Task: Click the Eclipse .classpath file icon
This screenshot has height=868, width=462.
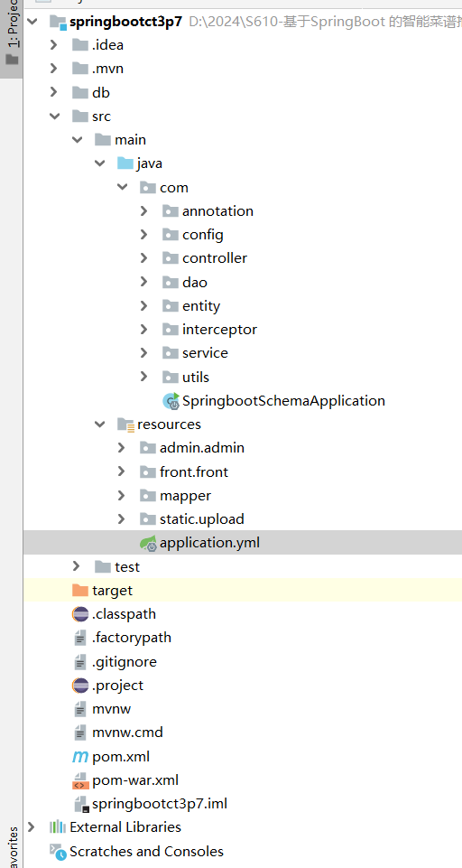Action: (80, 614)
